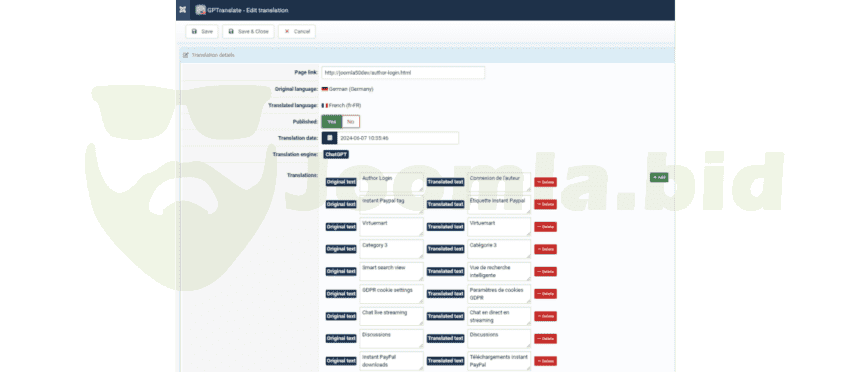
Task: Click the Translation details edit icon
Action: pyautogui.click(x=186, y=55)
